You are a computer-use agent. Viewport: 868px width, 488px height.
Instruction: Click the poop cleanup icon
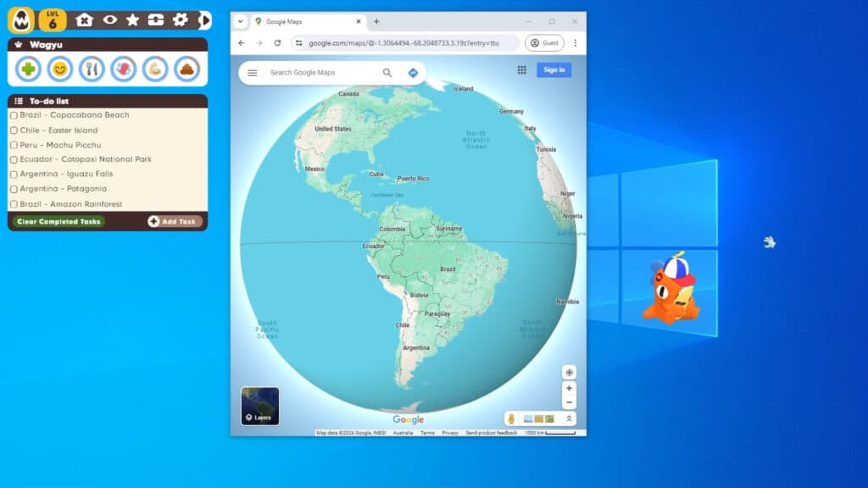(x=186, y=69)
